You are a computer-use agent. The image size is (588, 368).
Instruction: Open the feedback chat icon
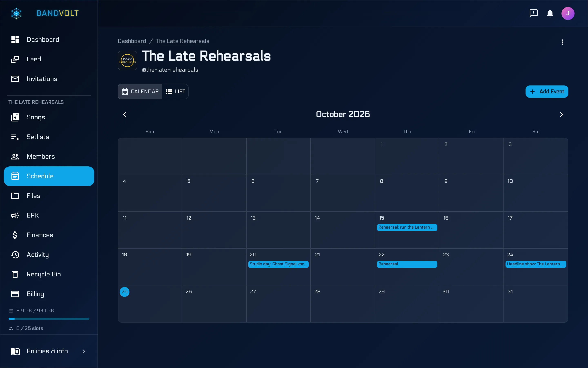533,13
